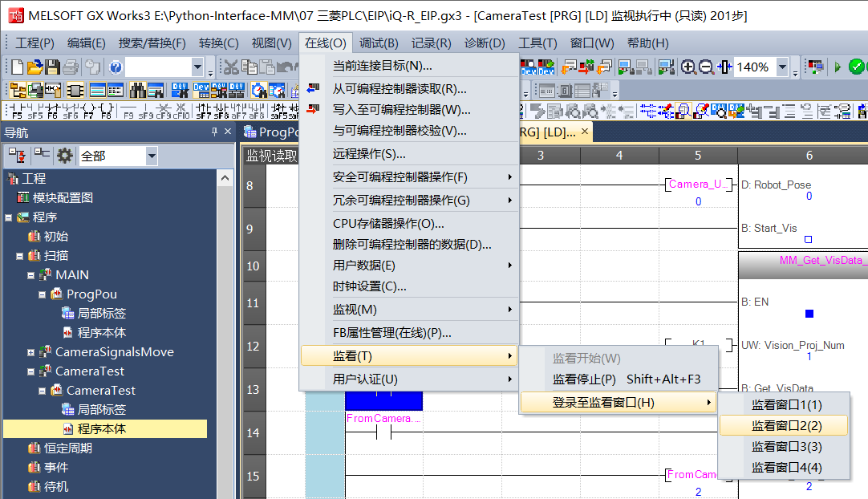Switch to the ProgPou editor tab

(271, 132)
